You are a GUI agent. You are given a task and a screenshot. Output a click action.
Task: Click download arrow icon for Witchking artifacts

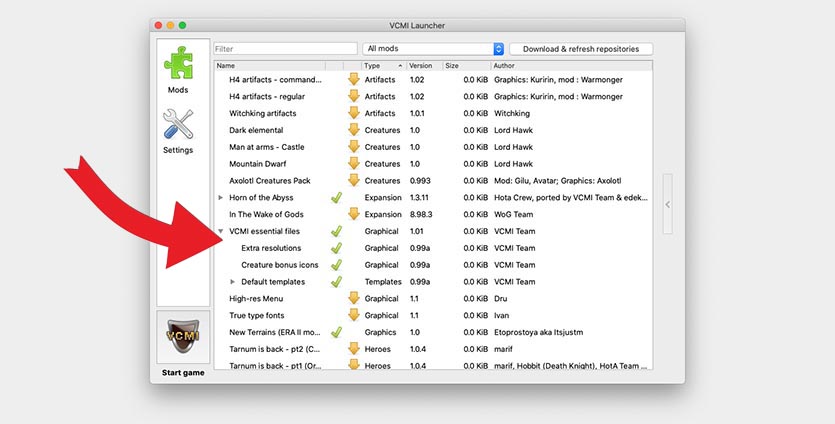pos(353,113)
